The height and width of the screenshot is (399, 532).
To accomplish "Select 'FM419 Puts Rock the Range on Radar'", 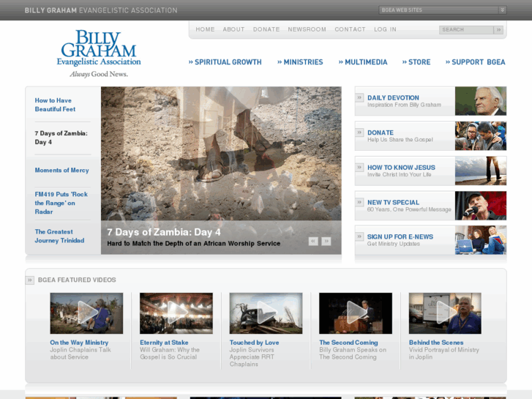I will (x=61, y=203).
